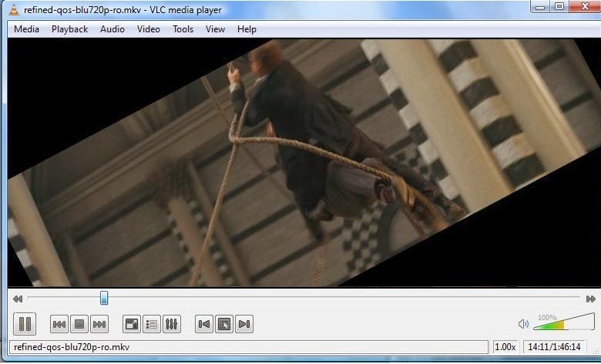601x364 pixels.
Task: Click the seek bar position handle
Action: pyautogui.click(x=104, y=298)
